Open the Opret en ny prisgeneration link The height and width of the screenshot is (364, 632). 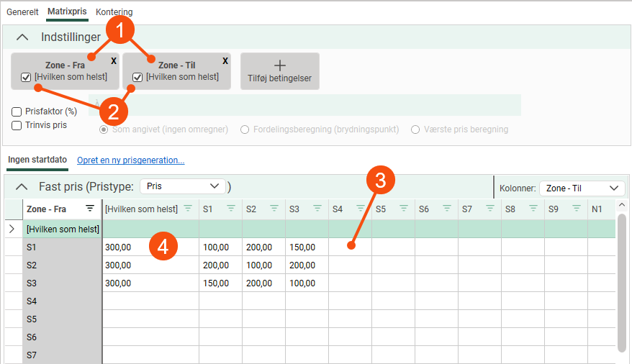[130, 160]
